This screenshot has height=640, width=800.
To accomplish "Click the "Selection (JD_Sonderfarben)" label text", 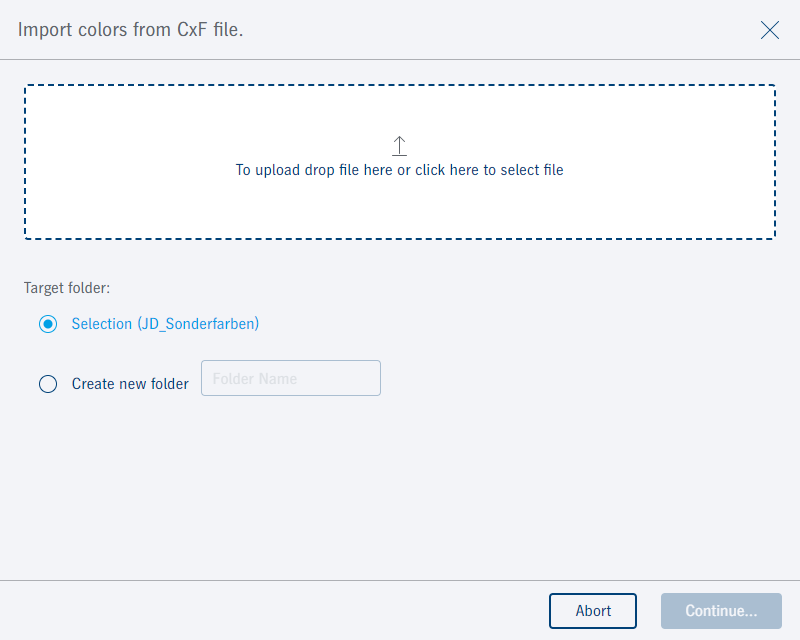I will (165, 324).
